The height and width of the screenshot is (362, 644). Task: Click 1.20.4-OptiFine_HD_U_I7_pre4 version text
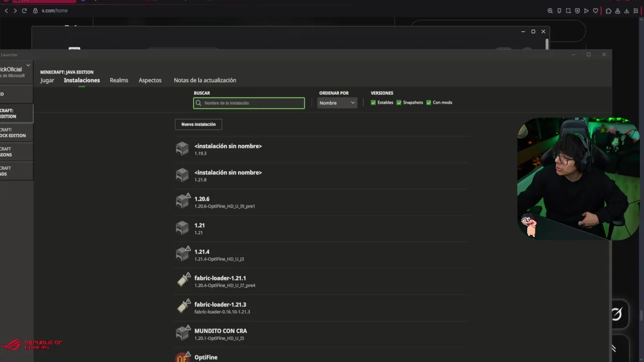point(224,286)
